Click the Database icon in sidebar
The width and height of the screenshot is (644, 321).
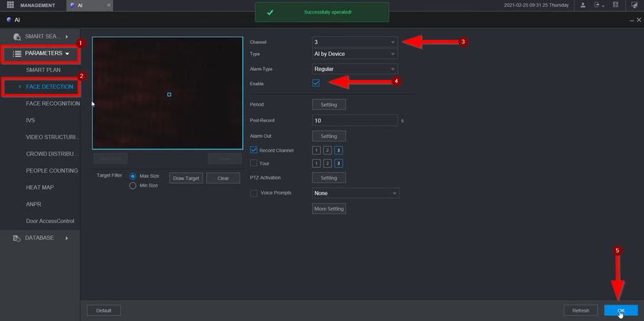16,238
